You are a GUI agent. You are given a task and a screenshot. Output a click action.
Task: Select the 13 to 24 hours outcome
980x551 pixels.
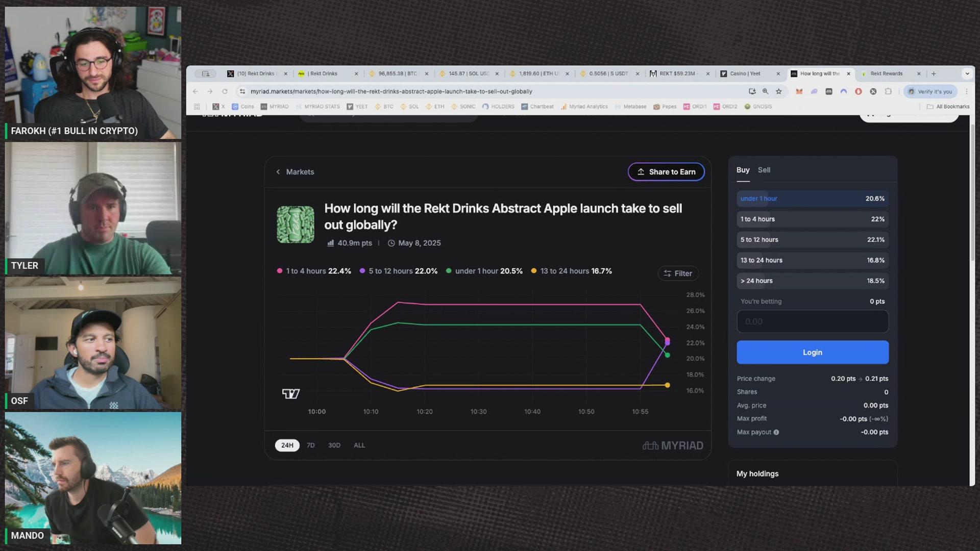pos(813,260)
